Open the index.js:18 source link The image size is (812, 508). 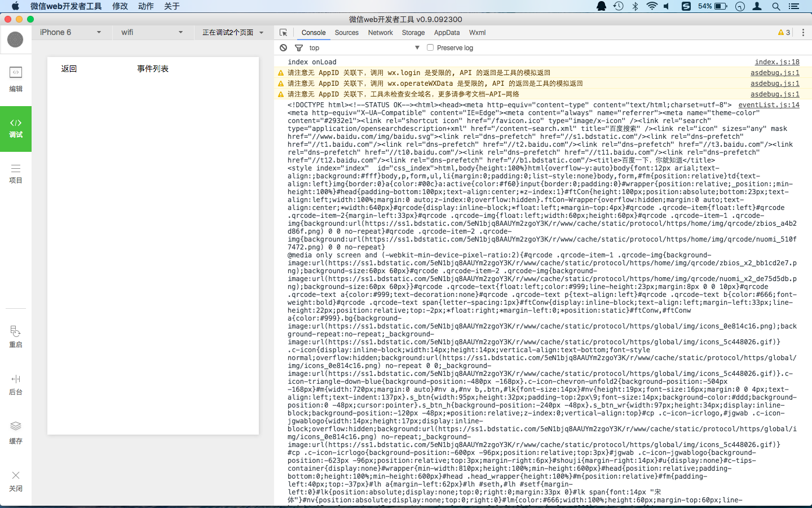(x=777, y=62)
